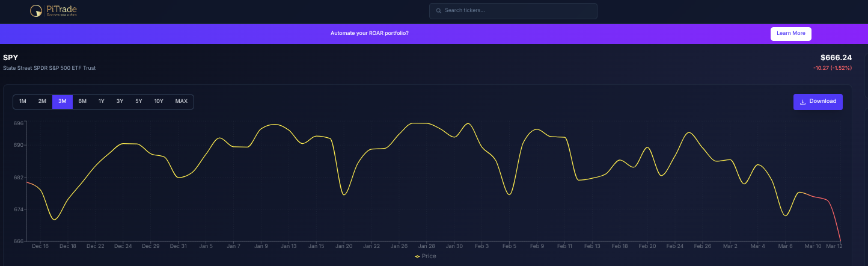Click the Feb 24 x-axis label
Viewport: 868px width, 266px height.
click(675, 246)
